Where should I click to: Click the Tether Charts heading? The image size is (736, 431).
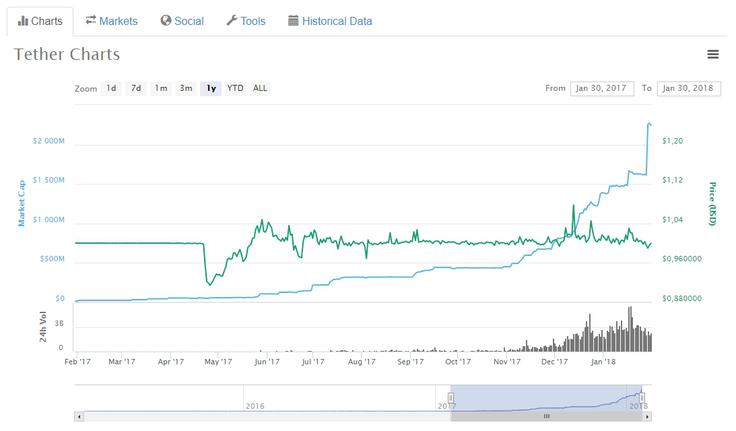point(67,54)
